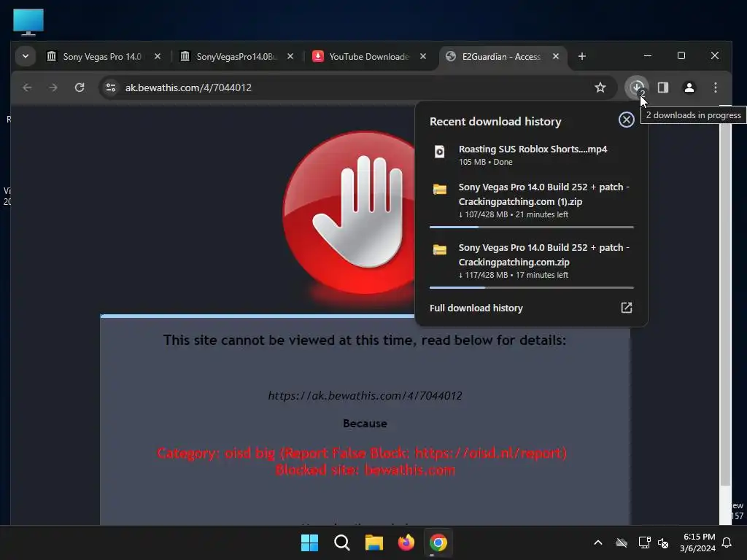Click the red Category oisd big text

pos(362,453)
